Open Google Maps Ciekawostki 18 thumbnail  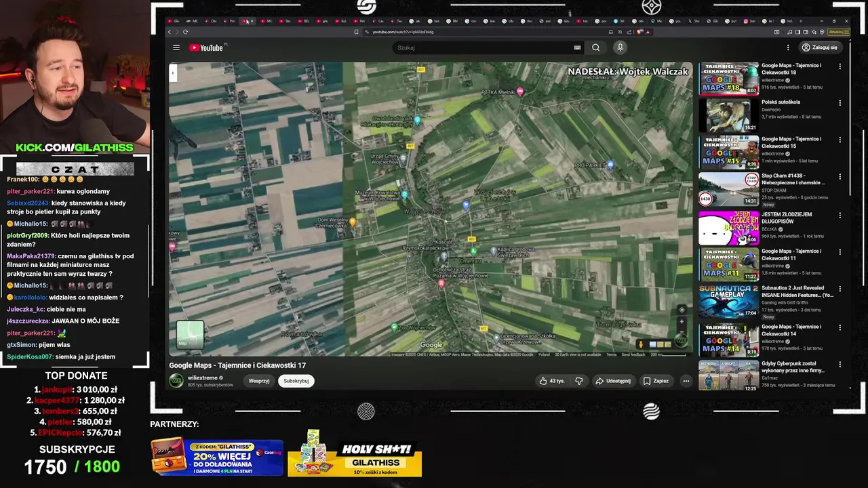(x=729, y=79)
